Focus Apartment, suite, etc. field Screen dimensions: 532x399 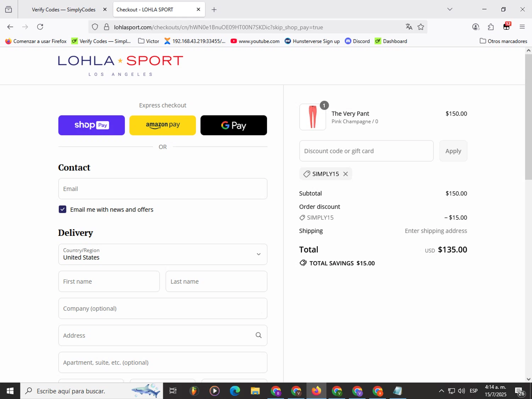click(x=163, y=362)
